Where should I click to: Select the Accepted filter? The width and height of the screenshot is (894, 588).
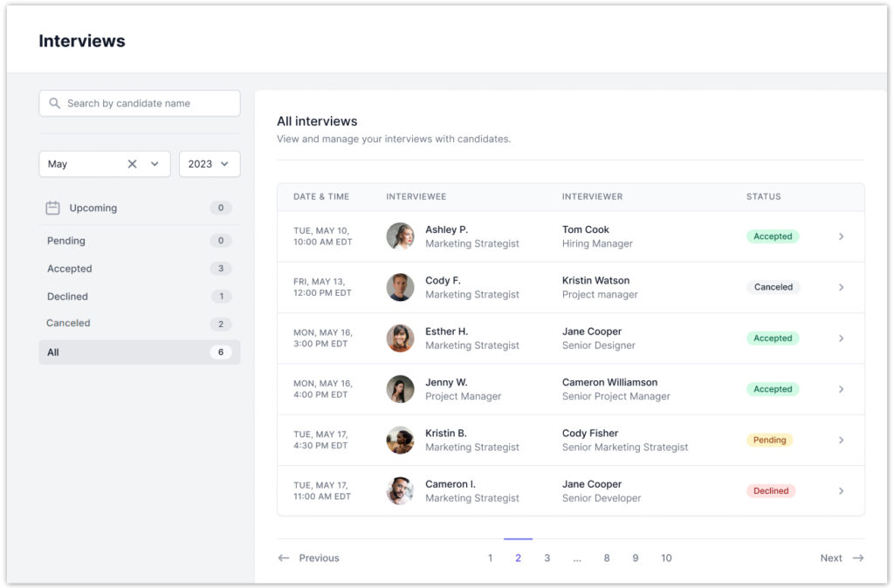pyautogui.click(x=70, y=269)
